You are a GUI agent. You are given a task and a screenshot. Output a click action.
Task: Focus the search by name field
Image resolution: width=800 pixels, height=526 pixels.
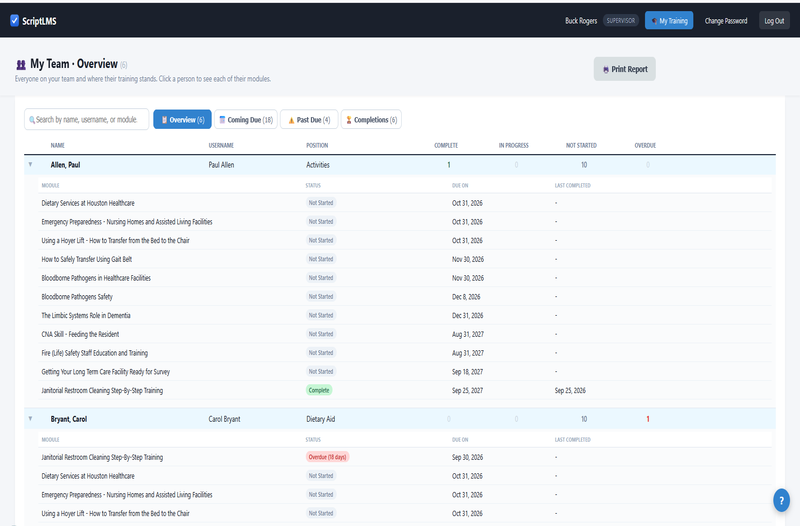87,119
